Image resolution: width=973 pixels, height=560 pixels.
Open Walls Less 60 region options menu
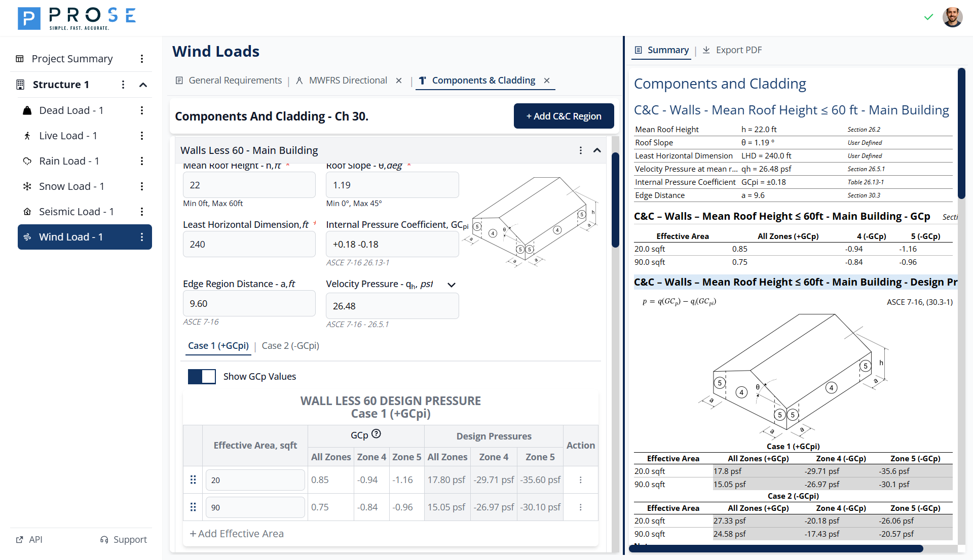(580, 150)
